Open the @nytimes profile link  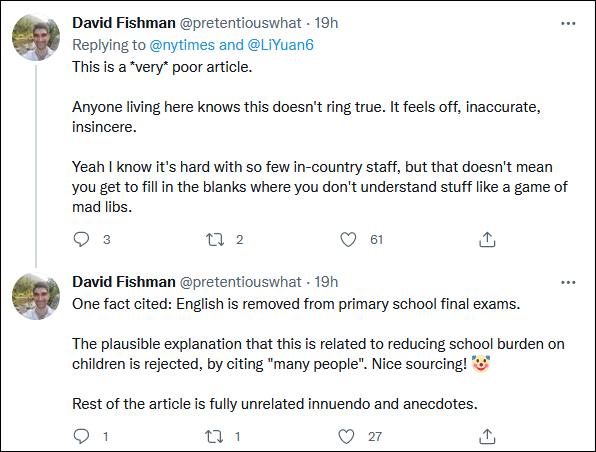[182, 45]
